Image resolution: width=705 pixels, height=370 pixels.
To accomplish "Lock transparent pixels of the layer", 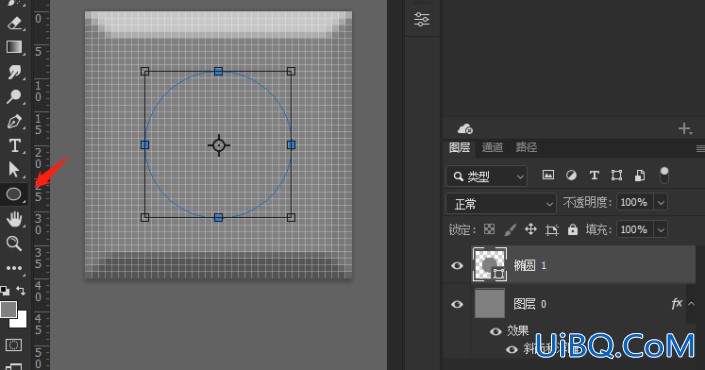I will pyautogui.click(x=489, y=230).
